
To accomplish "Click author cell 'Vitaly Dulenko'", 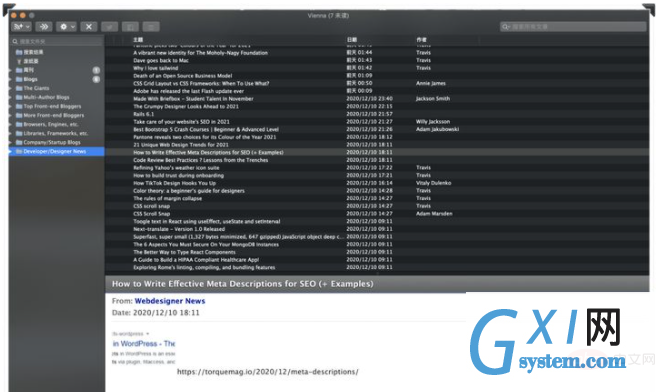I will pos(434,183).
